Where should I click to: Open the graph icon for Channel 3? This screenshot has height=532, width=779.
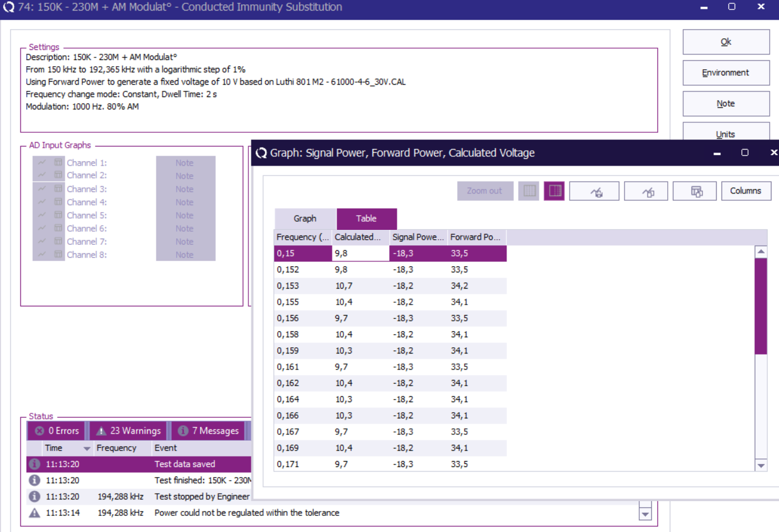coord(41,189)
